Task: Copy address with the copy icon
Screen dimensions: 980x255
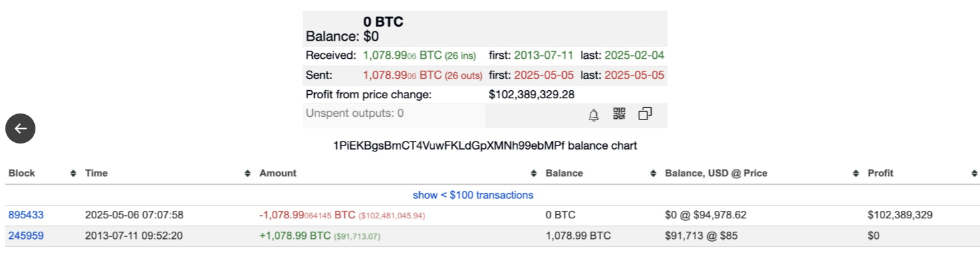Action: pyautogui.click(x=645, y=114)
